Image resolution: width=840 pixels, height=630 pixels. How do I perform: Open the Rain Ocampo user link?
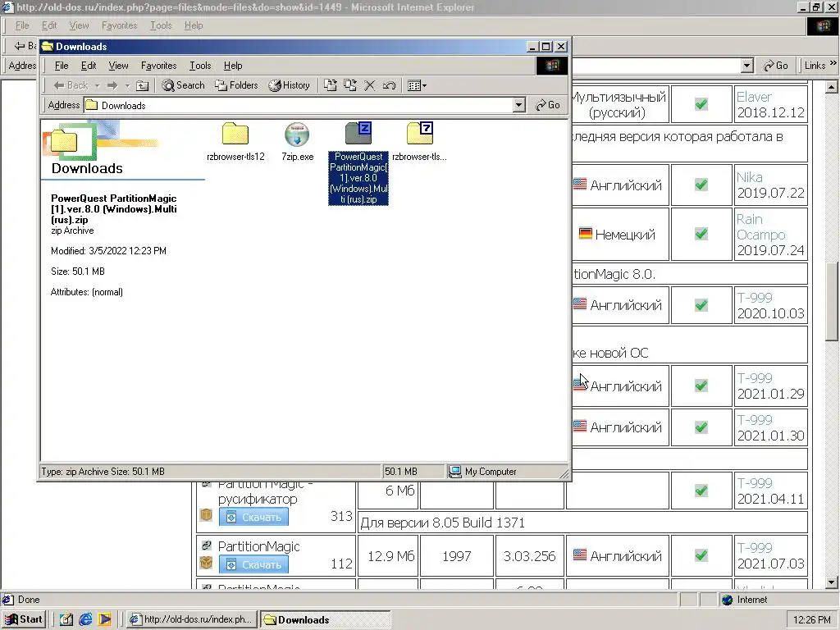point(760,227)
